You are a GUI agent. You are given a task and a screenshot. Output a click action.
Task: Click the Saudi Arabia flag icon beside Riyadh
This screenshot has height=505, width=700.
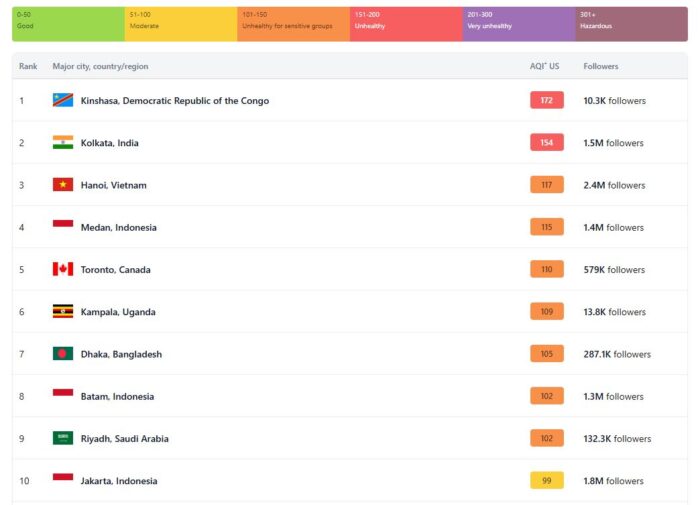(63, 438)
